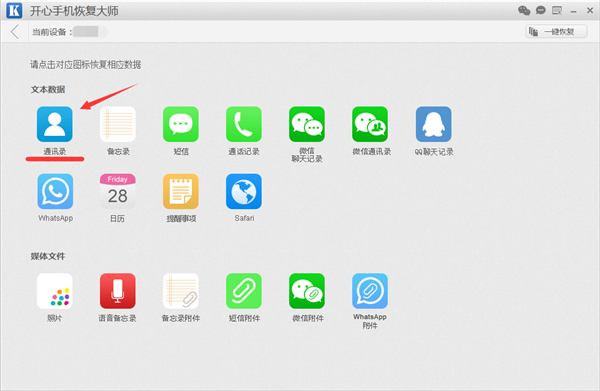Viewport: 600px width, 391px height.
Task: Click the WhatsApp text data icon
Action: click(55, 191)
